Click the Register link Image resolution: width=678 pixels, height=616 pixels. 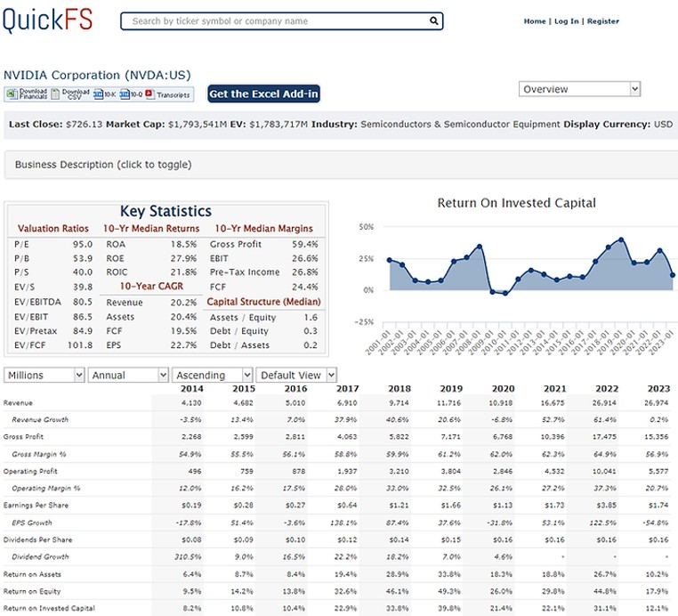click(x=602, y=21)
